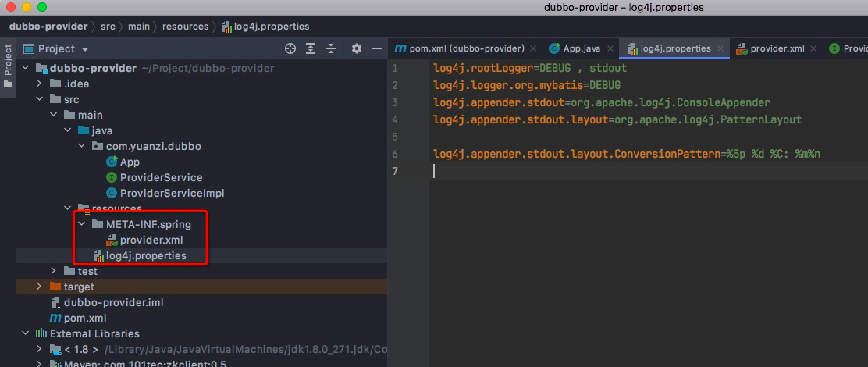The image size is (868, 367).
Task: Select provider.xml in project tree
Action: (151, 241)
